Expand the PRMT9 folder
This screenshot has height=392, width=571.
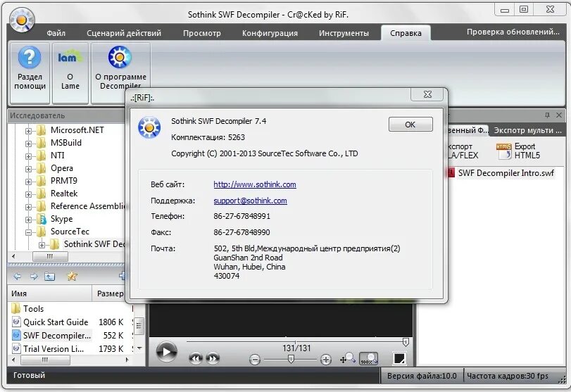28,182
